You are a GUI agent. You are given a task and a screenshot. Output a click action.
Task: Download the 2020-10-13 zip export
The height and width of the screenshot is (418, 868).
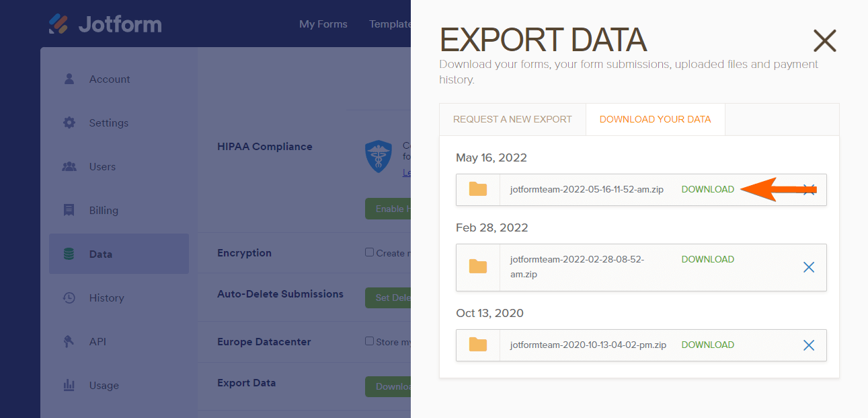[707, 345]
